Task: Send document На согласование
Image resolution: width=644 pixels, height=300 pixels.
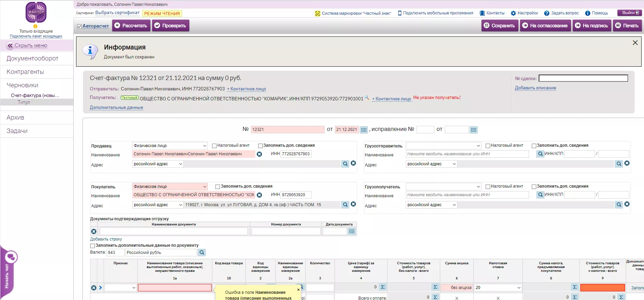Action: [x=545, y=26]
